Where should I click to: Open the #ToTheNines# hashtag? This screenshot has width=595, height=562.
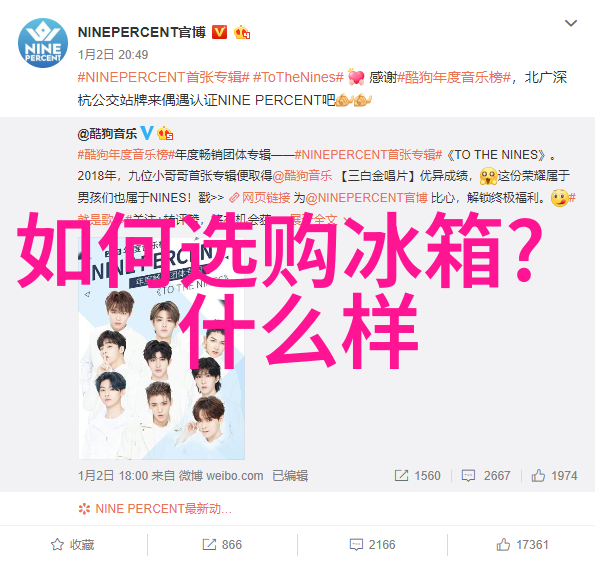coord(298,77)
